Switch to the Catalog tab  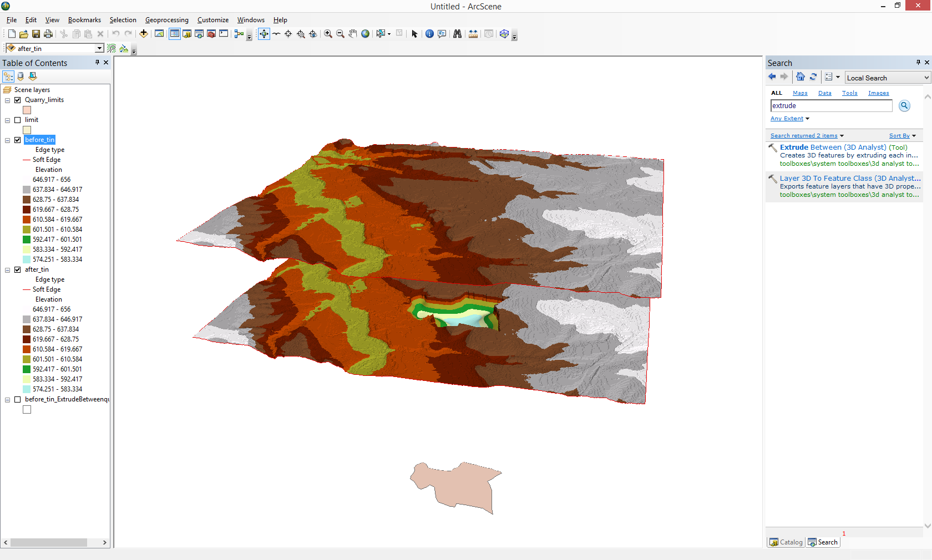coord(786,542)
